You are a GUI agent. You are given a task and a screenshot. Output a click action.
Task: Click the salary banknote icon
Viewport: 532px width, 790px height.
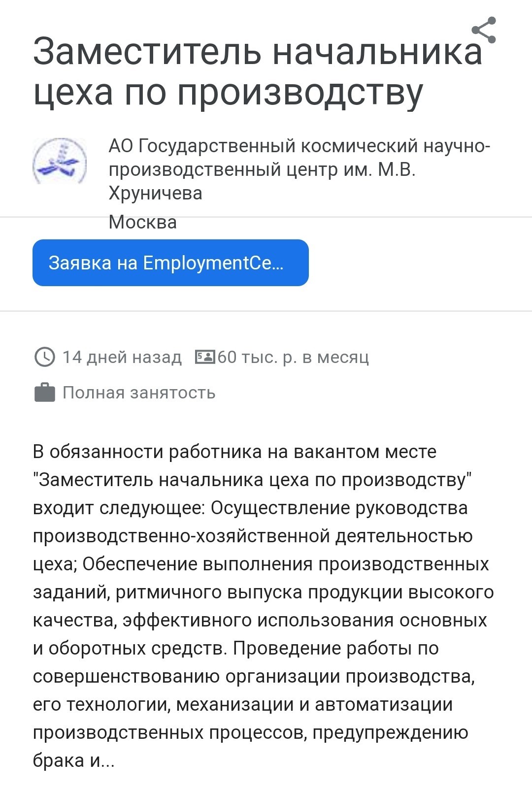coord(205,357)
